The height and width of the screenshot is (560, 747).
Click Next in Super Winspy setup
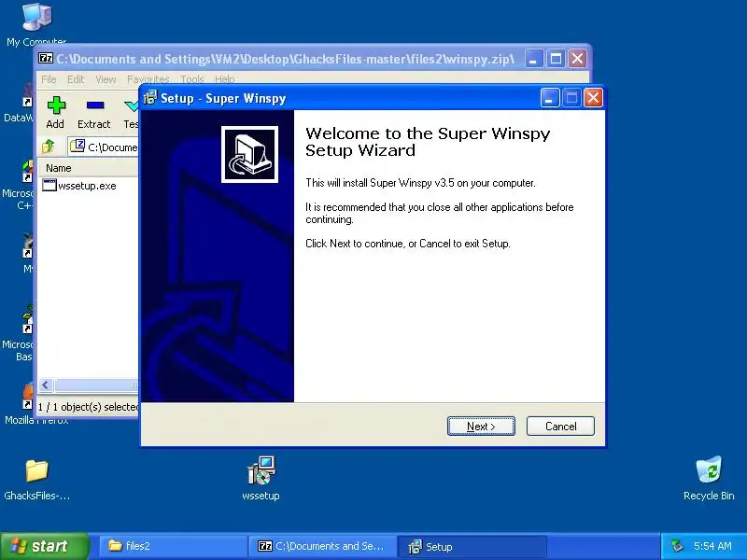coord(481,427)
